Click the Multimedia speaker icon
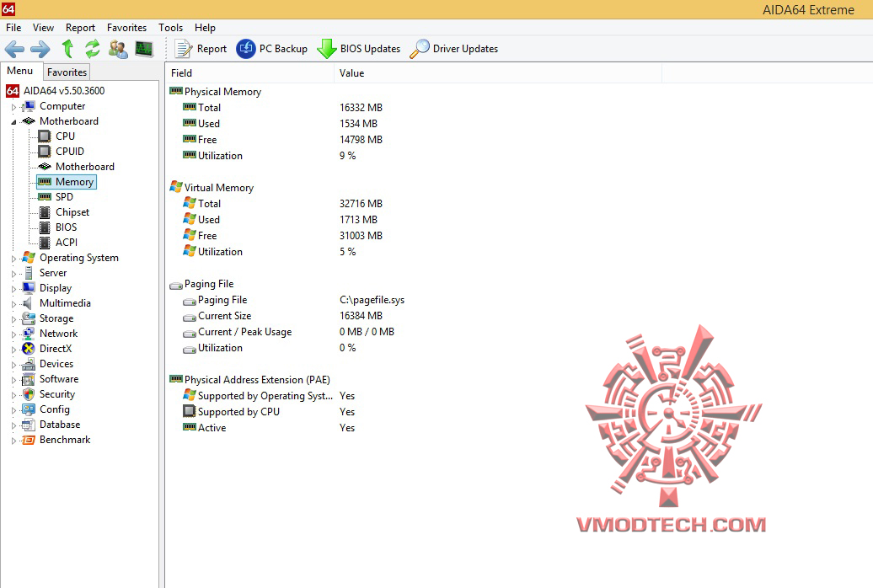873x588 pixels. click(x=27, y=303)
